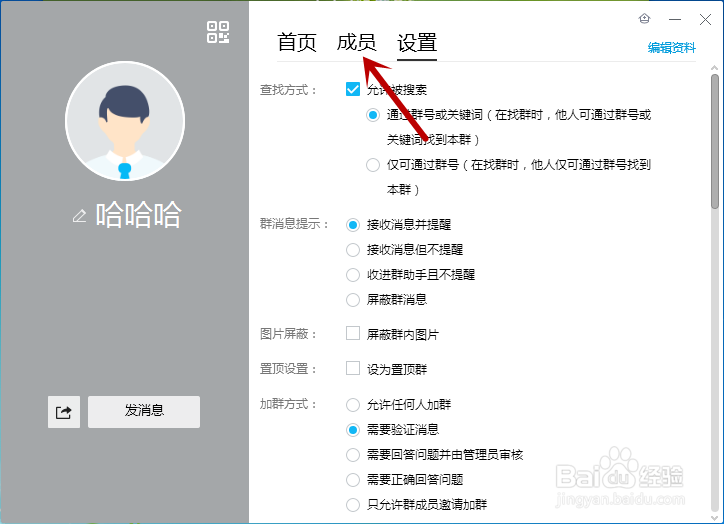Minimize the group profile window
The height and width of the screenshot is (524, 724).
pyautogui.click(x=675, y=19)
